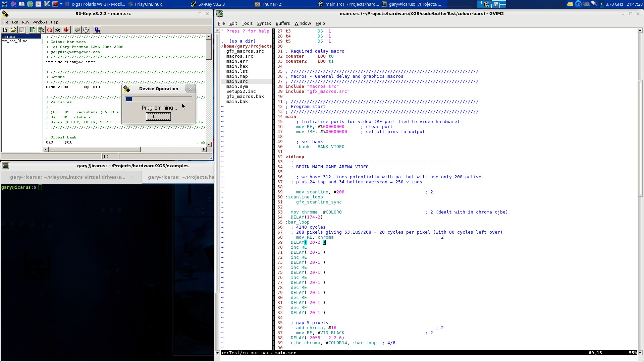Launch Vim from the top panel launcher

47,4
